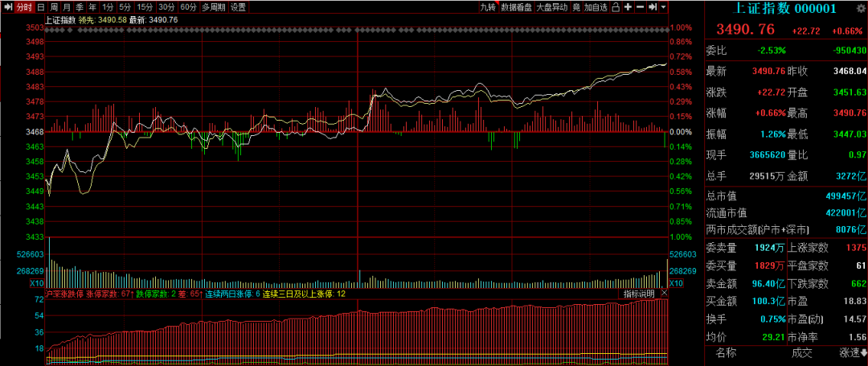Open the 数据看盘 panel
This screenshot has width=868, height=366.
517,7
